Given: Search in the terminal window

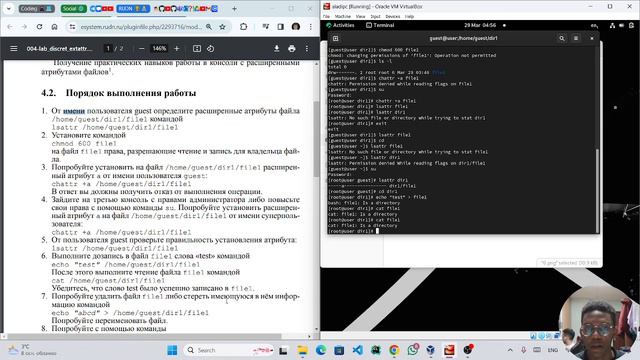Looking at the screenshot, I should 562,38.
